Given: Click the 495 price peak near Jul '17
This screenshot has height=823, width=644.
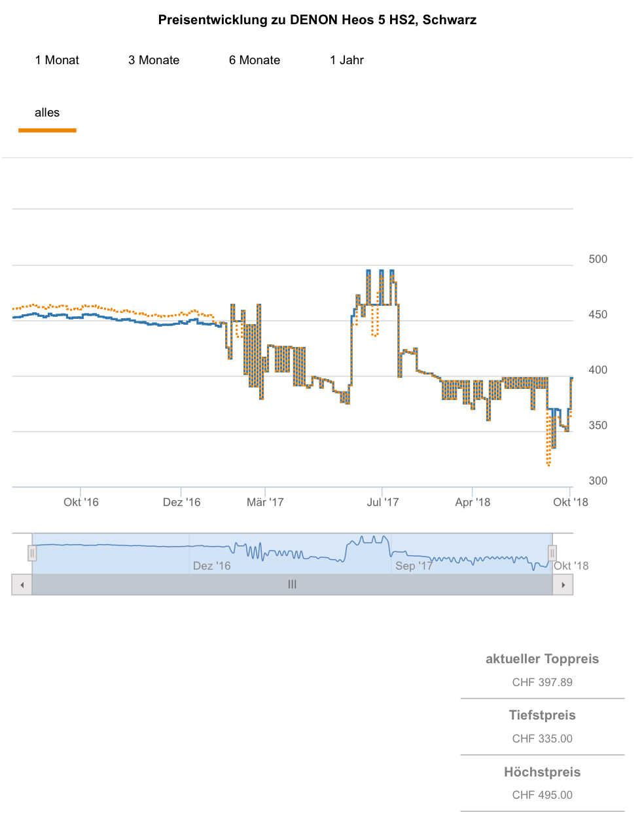Looking at the screenshot, I should [368, 271].
